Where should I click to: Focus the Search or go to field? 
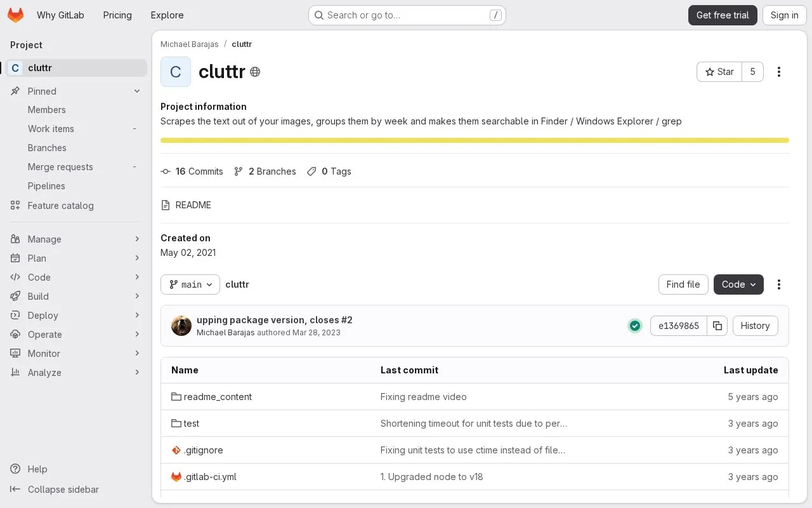click(x=407, y=15)
